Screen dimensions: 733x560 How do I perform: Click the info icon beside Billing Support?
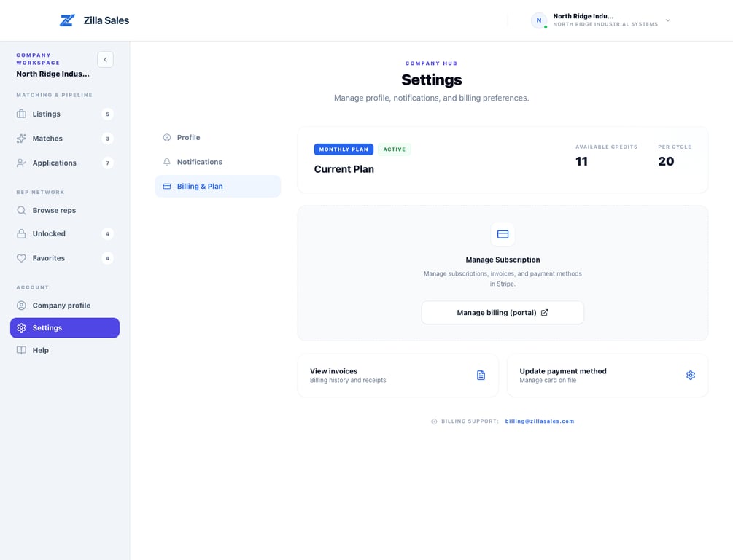(434, 421)
